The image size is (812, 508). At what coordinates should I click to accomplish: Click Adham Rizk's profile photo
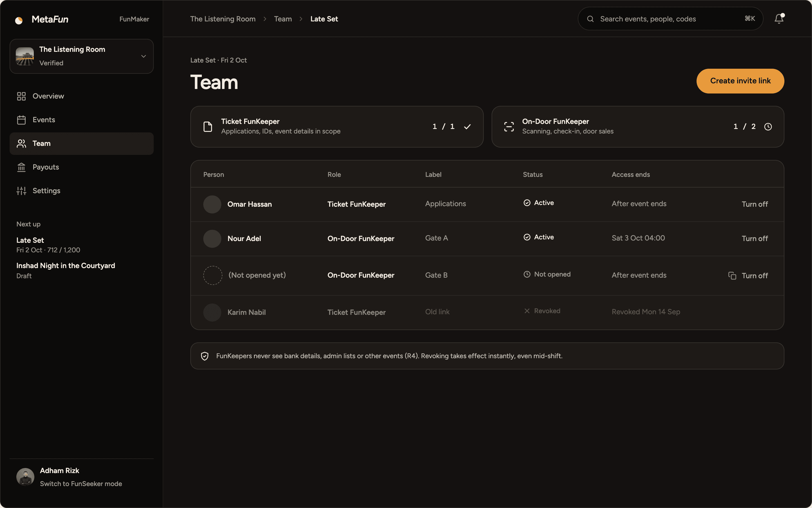pos(25,477)
